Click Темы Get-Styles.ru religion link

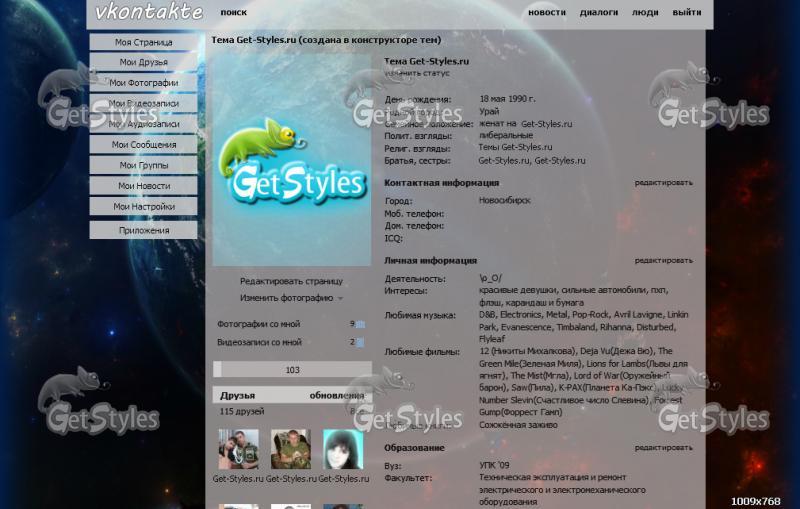point(515,147)
